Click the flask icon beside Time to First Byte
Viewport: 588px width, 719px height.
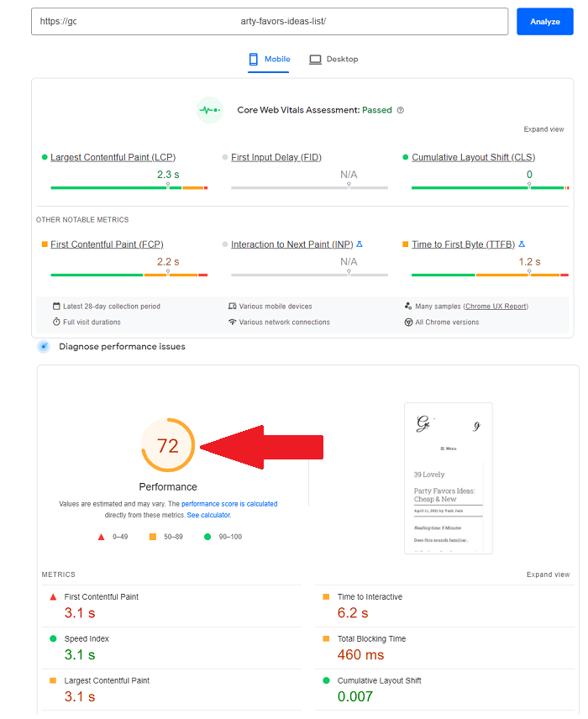click(x=521, y=243)
